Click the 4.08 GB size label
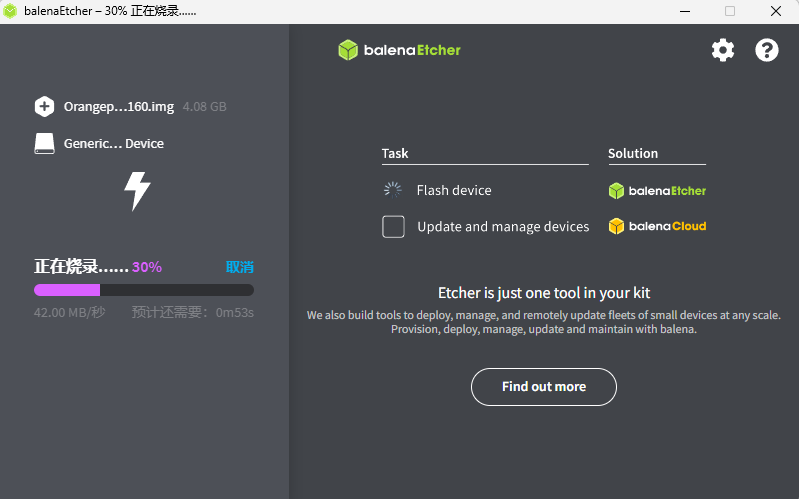This screenshot has height=499, width=799. [204, 107]
